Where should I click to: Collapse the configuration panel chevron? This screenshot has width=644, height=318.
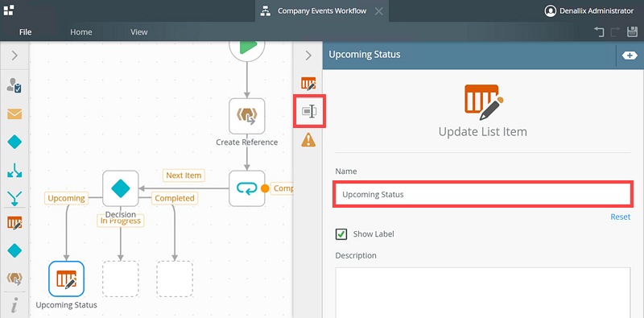pyautogui.click(x=308, y=55)
